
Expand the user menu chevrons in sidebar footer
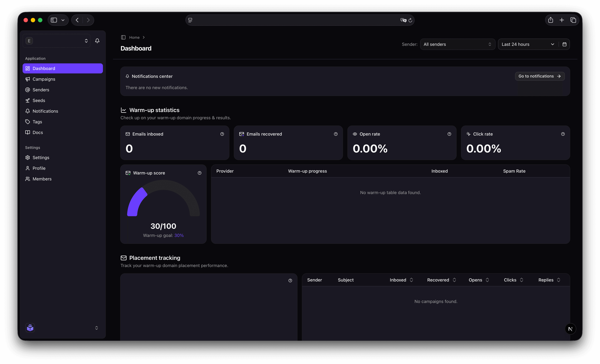pos(96,328)
